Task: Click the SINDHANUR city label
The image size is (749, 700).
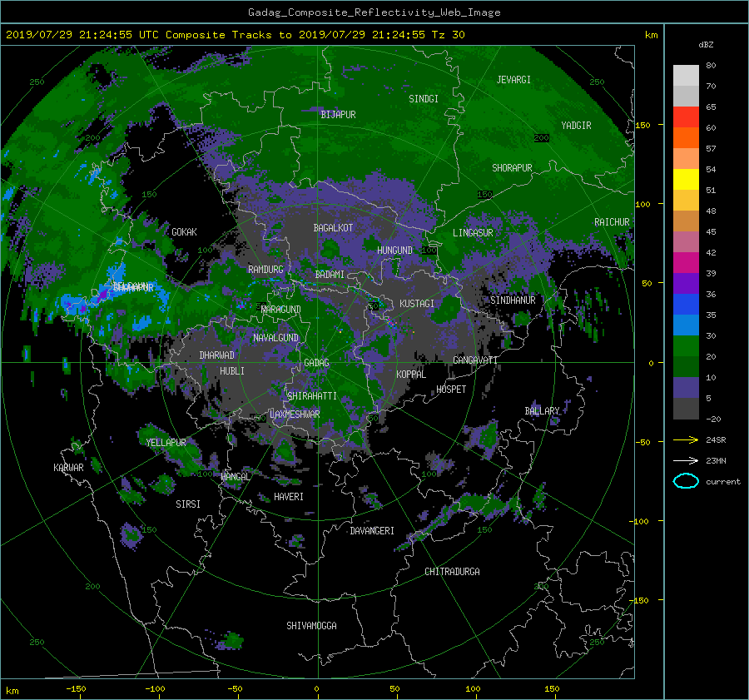Action: click(513, 300)
